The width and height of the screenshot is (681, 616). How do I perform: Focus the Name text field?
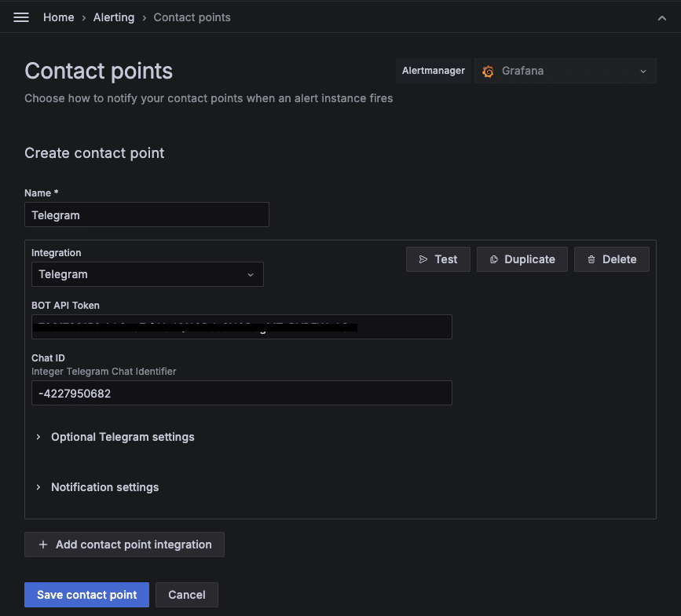[x=147, y=214]
